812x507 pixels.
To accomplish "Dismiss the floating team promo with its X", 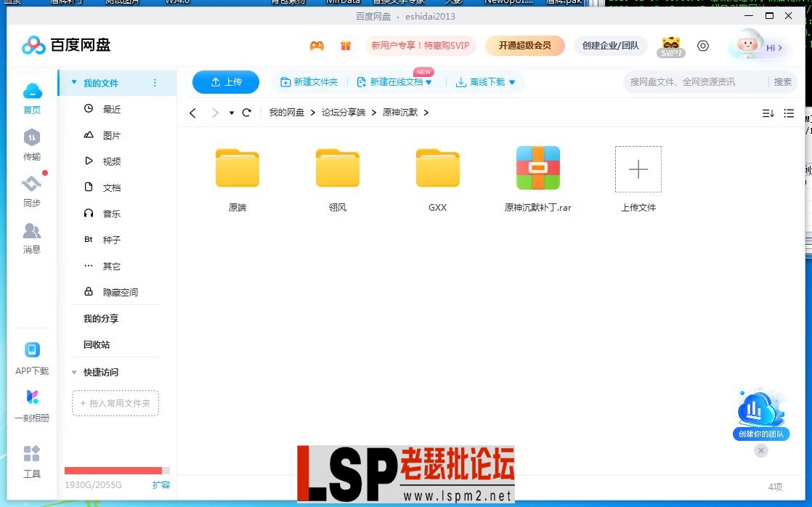I will (760, 450).
